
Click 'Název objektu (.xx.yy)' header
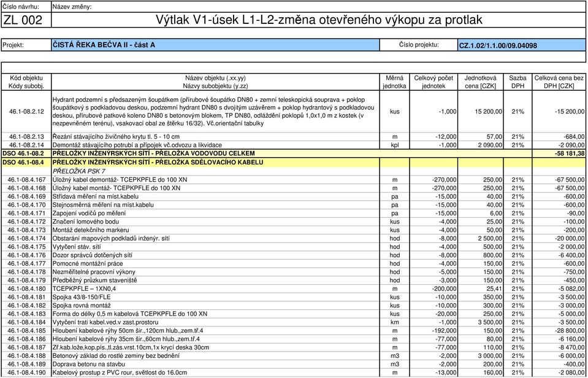(215, 78)
